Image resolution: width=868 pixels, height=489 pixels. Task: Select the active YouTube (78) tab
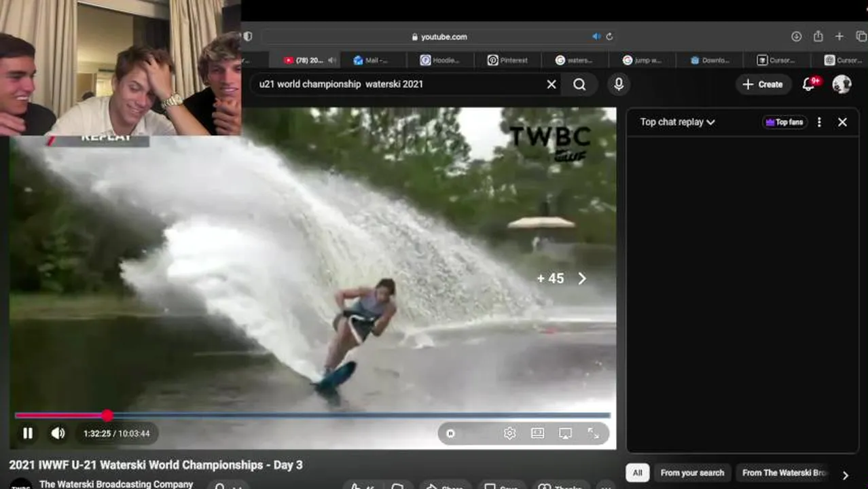(x=304, y=60)
